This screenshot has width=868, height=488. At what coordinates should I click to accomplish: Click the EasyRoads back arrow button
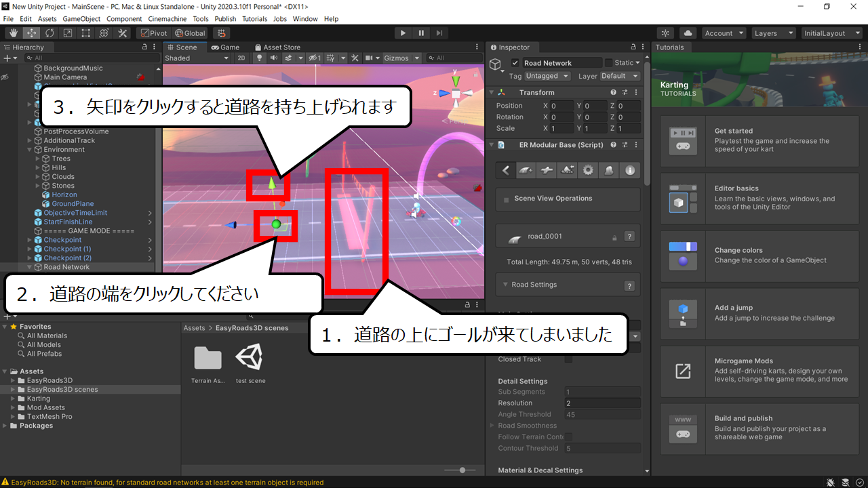[505, 170]
